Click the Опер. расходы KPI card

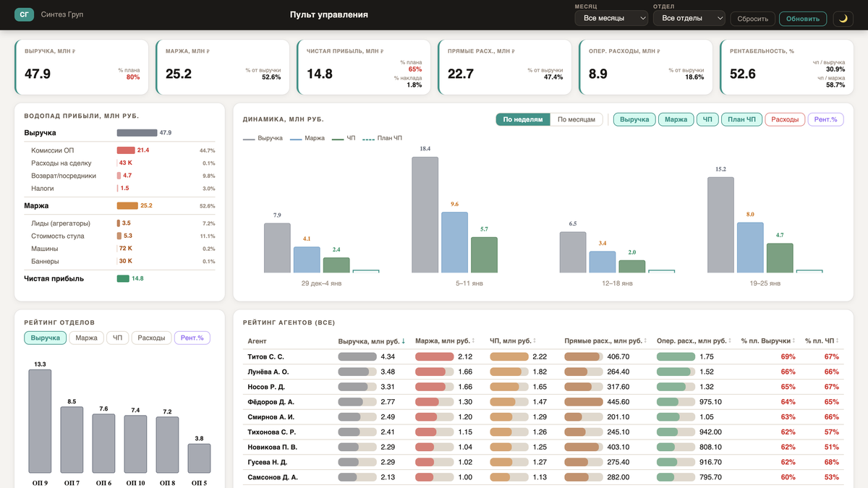point(645,67)
